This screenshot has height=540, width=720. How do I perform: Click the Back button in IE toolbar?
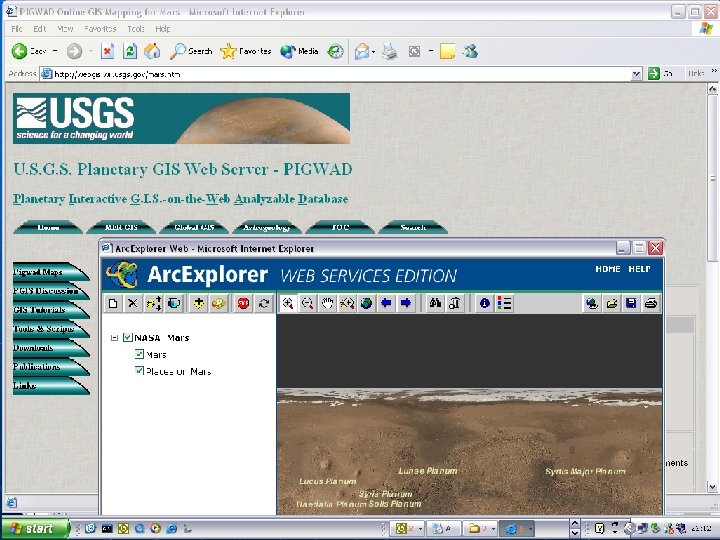click(x=29, y=51)
